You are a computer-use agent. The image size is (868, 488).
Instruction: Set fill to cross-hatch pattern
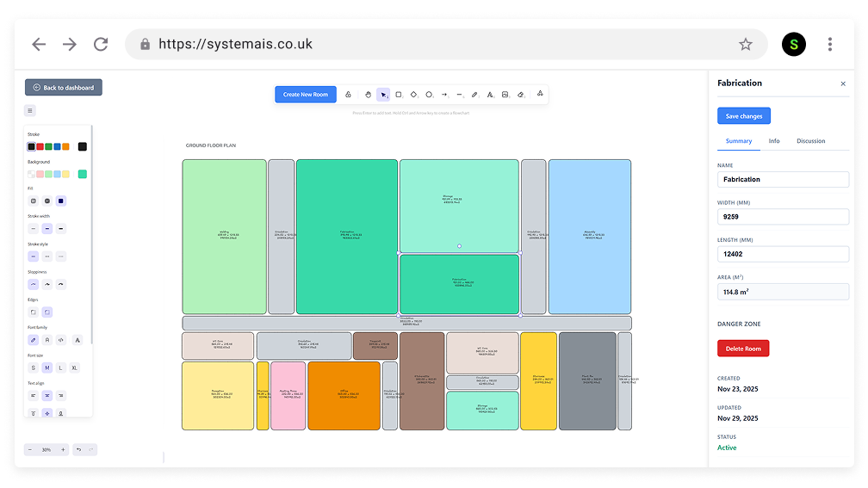pos(47,201)
